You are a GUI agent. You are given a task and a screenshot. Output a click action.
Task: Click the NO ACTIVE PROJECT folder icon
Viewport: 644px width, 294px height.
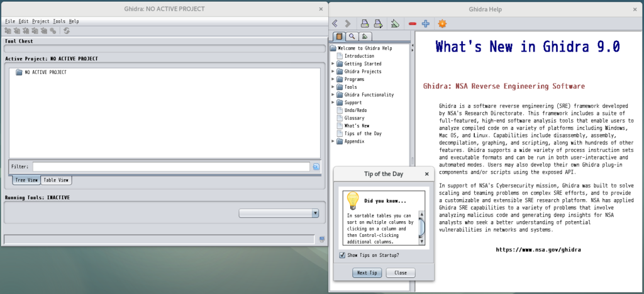[x=19, y=72]
